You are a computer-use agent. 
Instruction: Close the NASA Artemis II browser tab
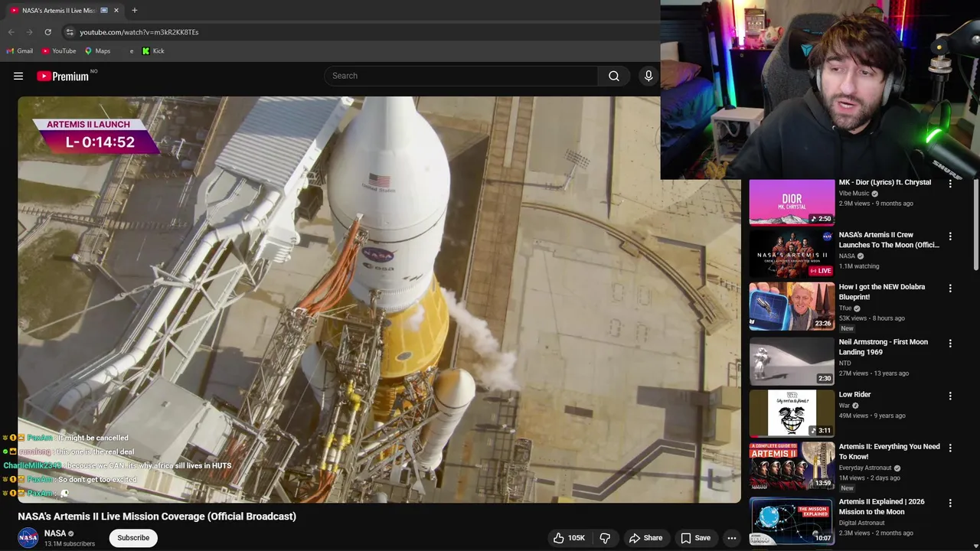pos(116,10)
